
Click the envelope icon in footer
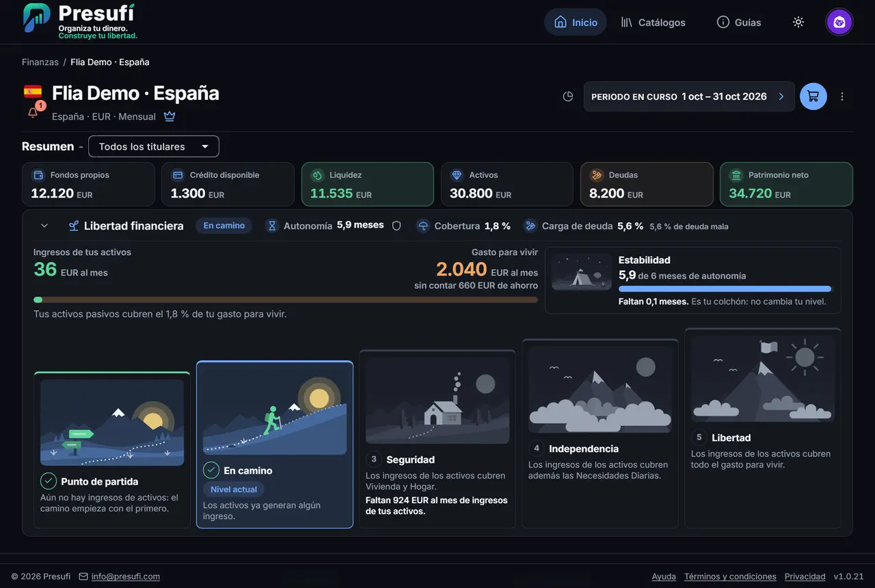pos(83,576)
